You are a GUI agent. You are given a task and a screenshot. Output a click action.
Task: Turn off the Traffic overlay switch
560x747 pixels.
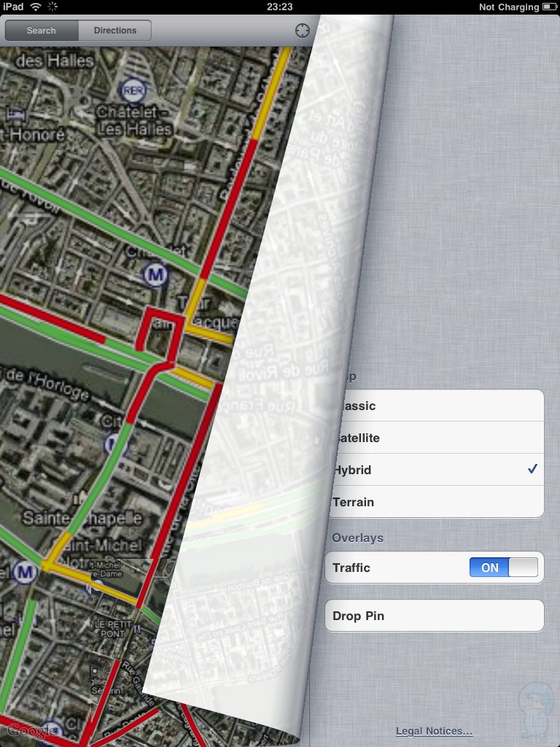[x=504, y=568]
